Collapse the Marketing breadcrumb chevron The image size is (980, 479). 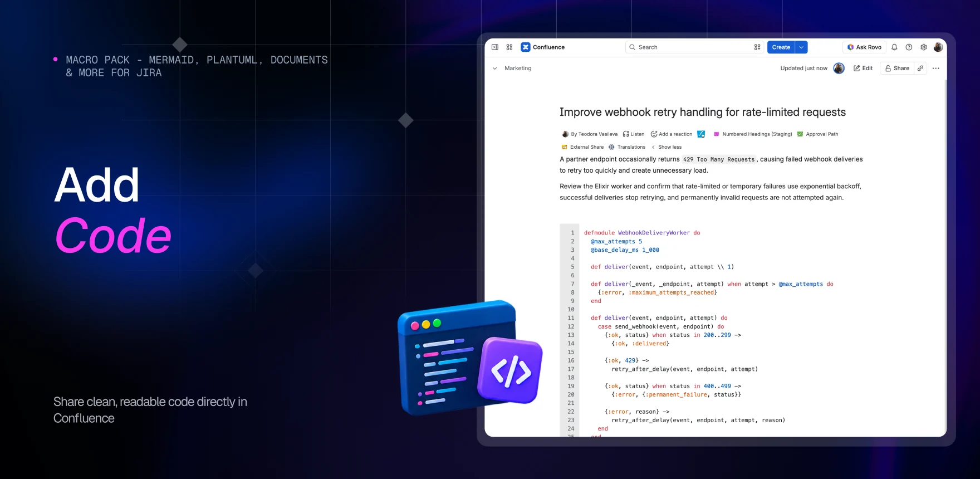[x=494, y=69]
